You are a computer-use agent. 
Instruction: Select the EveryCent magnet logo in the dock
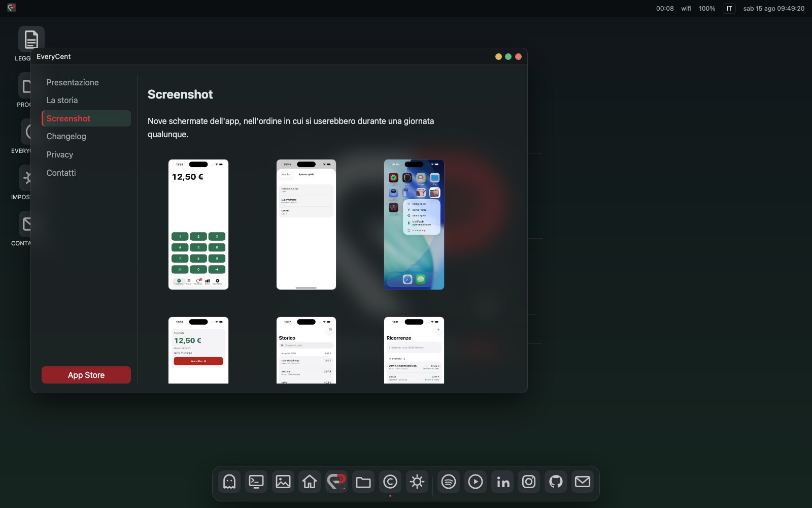tap(336, 482)
